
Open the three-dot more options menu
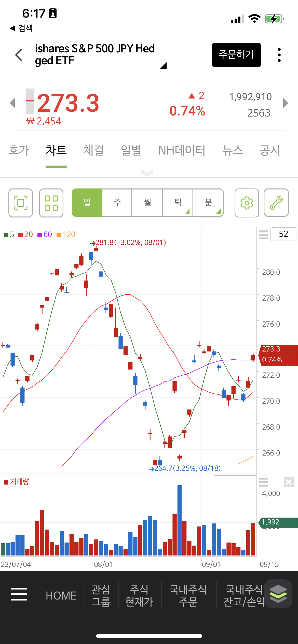(279, 55)
